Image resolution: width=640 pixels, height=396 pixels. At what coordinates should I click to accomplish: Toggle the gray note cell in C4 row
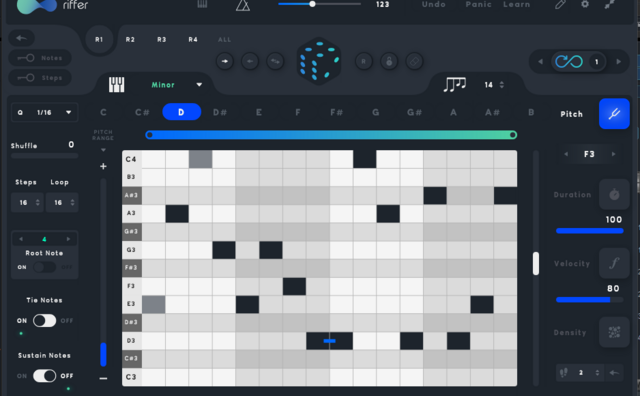pos(200,159)
